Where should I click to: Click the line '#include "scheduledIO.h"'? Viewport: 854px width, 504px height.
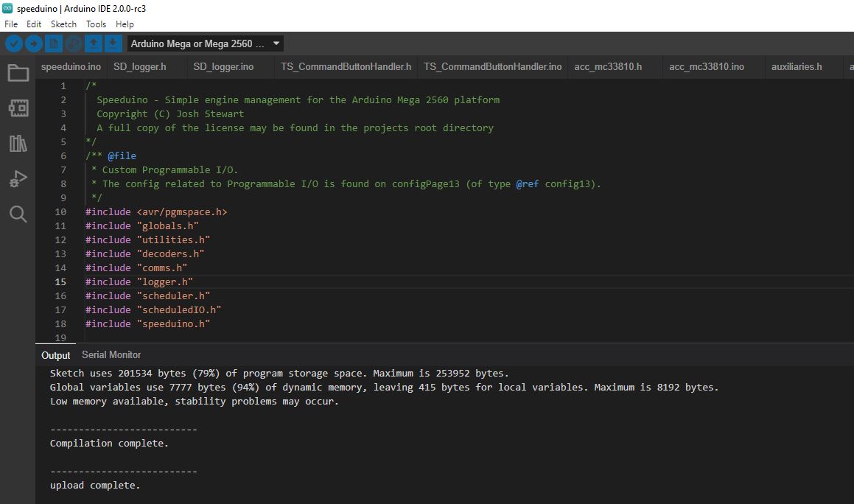(x=153, y=310)
